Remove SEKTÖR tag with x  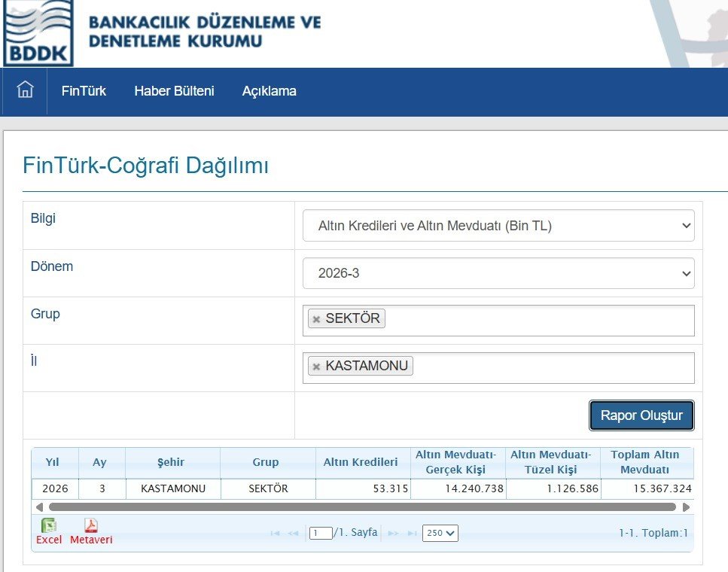coord(317,319)
